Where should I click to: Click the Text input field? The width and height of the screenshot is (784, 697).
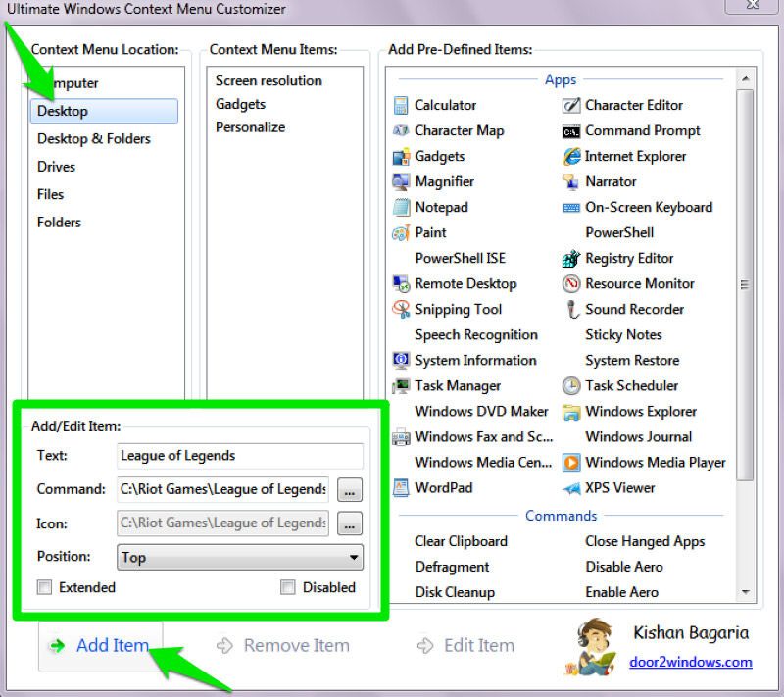point(240,456)
